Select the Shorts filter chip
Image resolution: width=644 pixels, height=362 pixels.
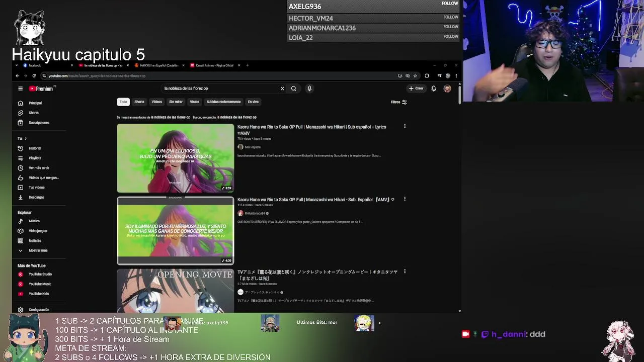pos(139,102)
